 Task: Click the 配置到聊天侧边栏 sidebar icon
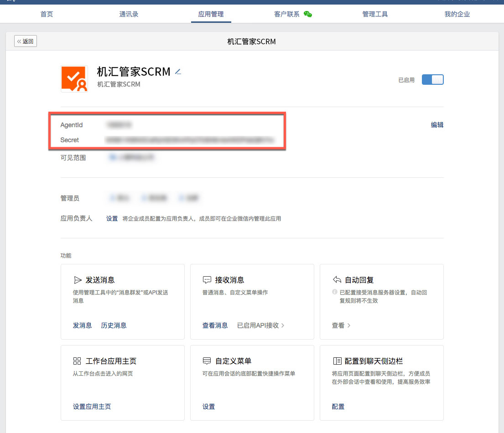click(x=337, y=361)
